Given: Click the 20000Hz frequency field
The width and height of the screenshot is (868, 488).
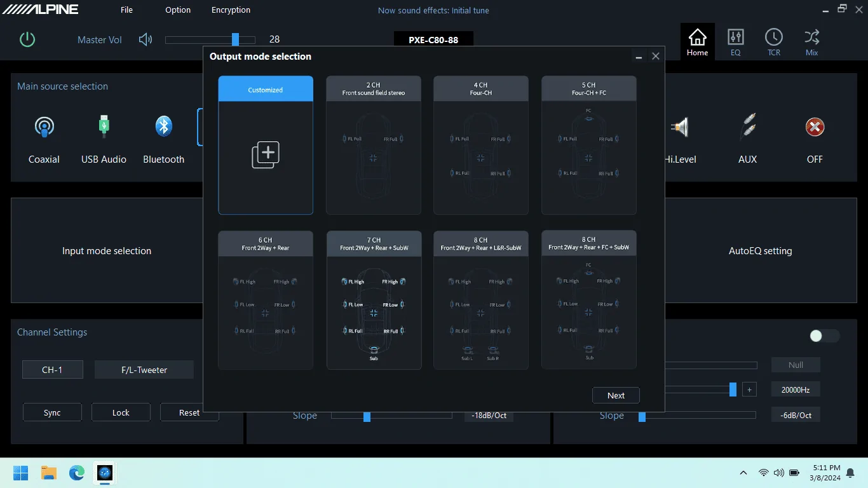Looking at the screenshot, I should coord(796,390).
